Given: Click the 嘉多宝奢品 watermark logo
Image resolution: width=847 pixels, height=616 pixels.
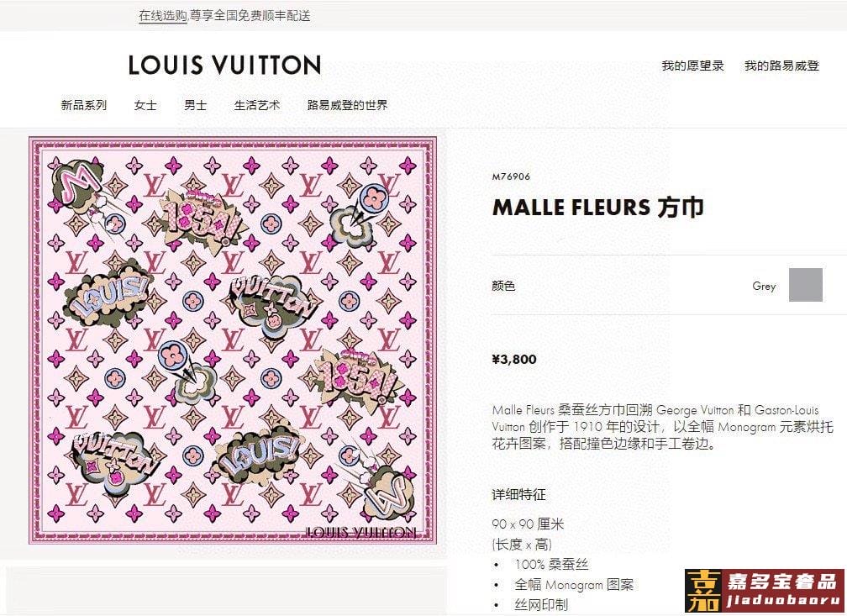Looking at the screenshot, I should 765,591.
